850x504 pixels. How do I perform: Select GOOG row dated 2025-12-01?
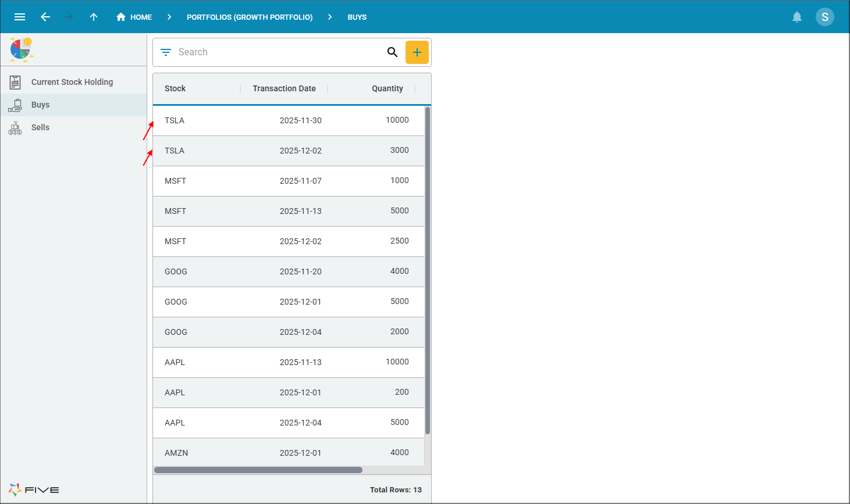[x=289, y=302]
